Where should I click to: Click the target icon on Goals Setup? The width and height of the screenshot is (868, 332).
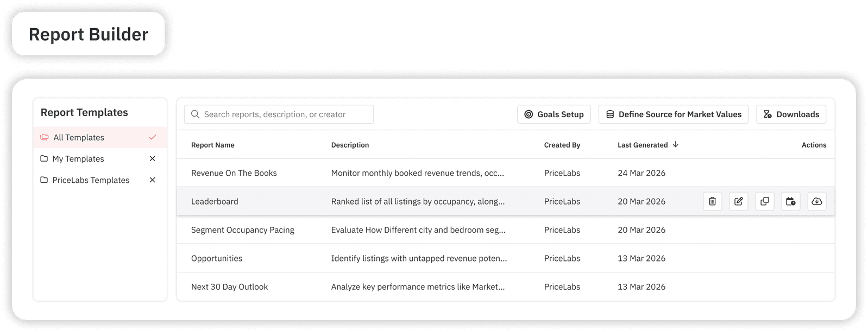pyautogui.click(x=528, y=114)
